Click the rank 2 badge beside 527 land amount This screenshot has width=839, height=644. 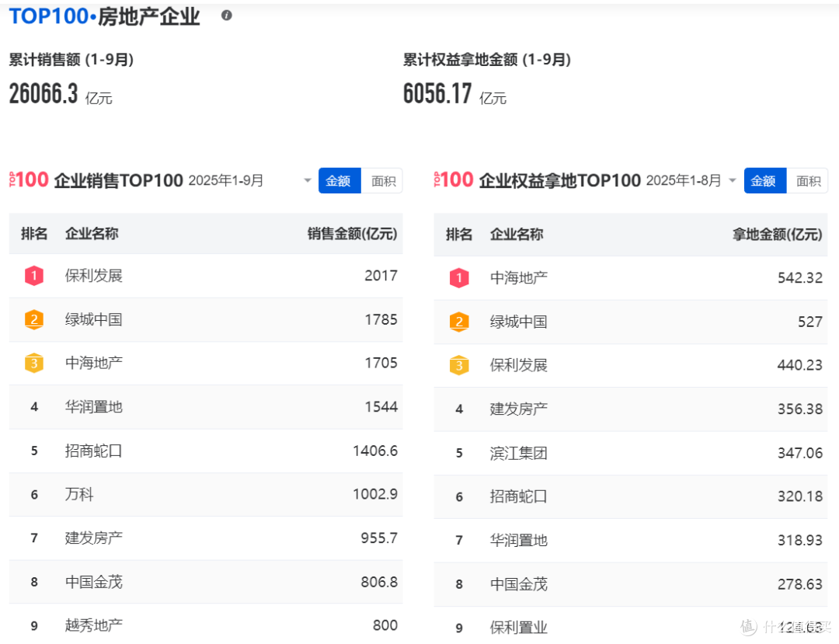tap(459, 322)
